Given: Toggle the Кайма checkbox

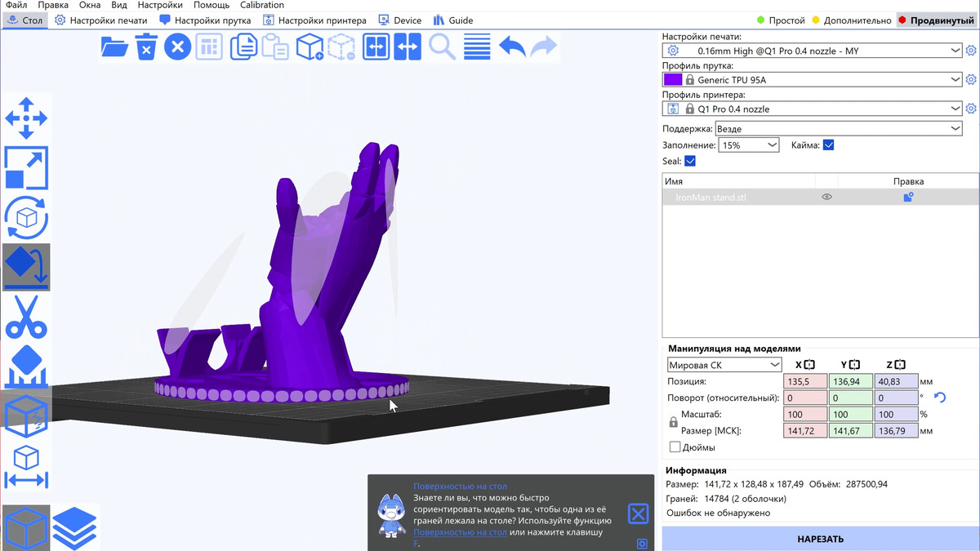Looking at the screenshot, I should coord(828,145).
